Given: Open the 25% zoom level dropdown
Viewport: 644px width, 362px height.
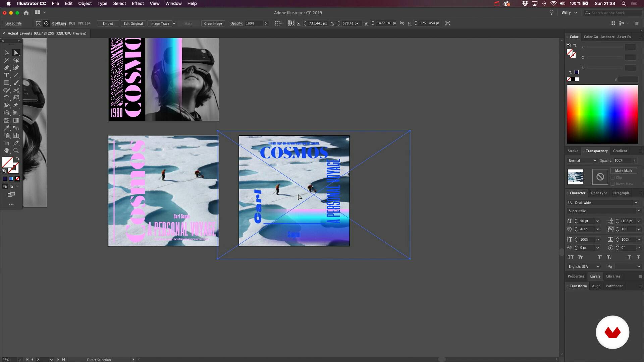Looking at the screenshot, I should [x=20, y=360].
